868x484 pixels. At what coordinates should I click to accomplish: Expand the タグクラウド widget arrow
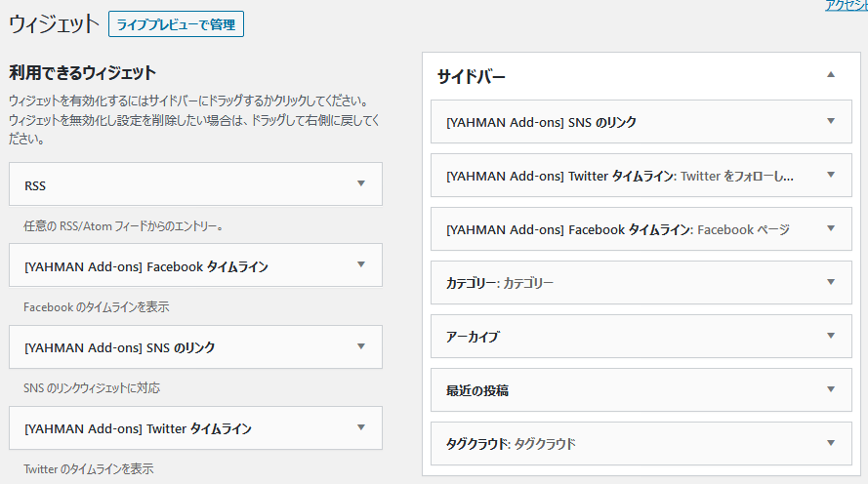click(x=830, y=443)
